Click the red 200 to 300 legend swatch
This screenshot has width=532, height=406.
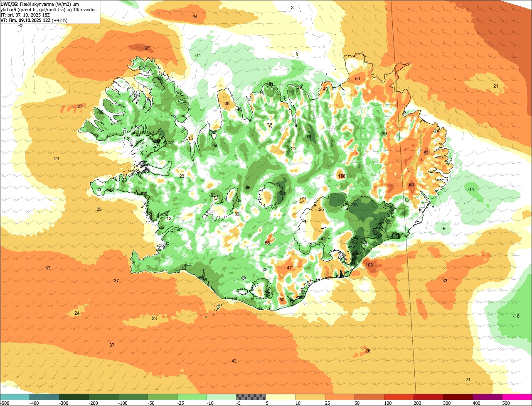click(x=428, y=397)
